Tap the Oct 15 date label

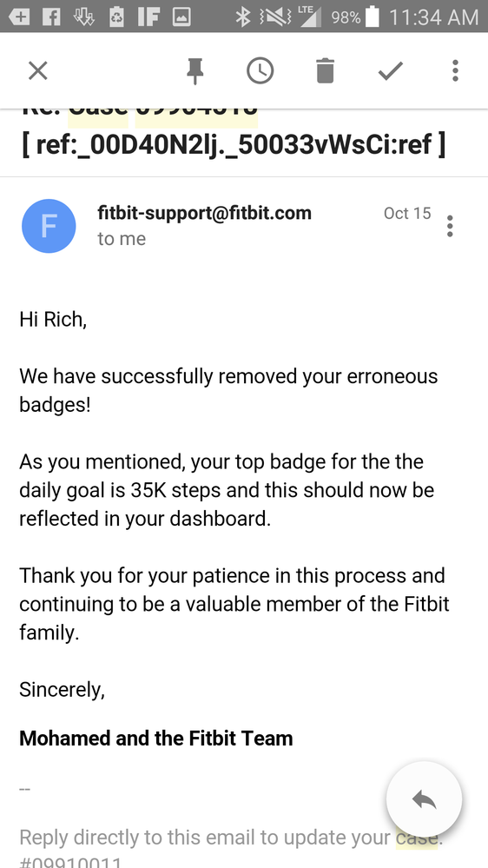[x=407, y=214]
